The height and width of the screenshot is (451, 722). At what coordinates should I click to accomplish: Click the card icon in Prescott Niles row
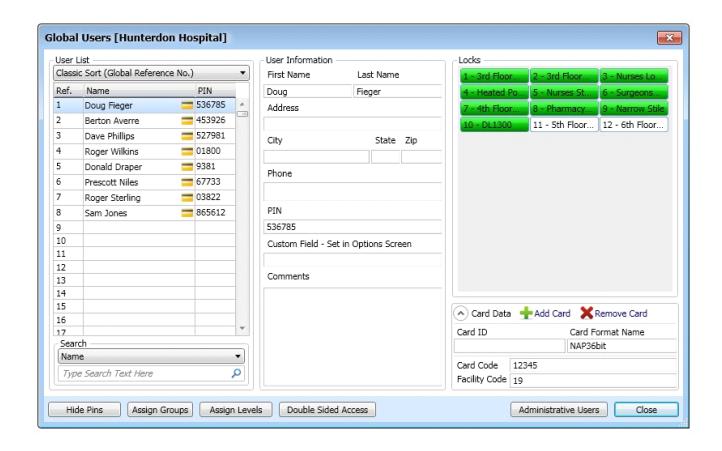click(187, 182)
